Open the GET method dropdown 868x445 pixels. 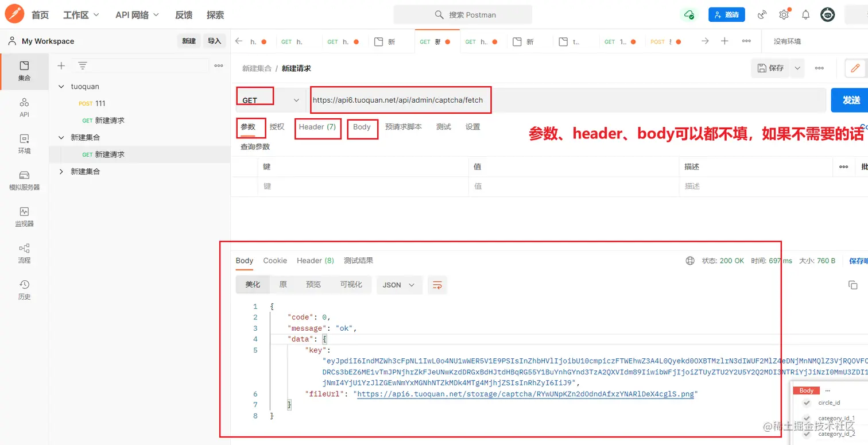click(270, 100)
